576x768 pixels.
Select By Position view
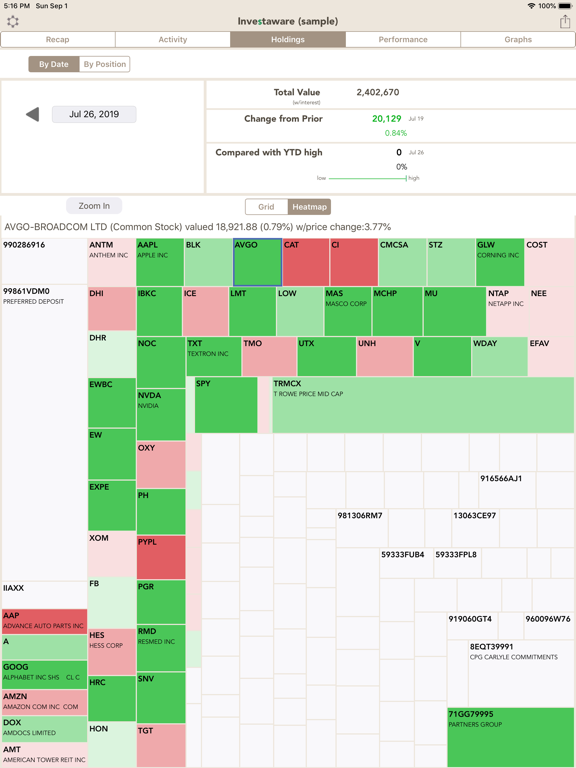click(105, 64)
